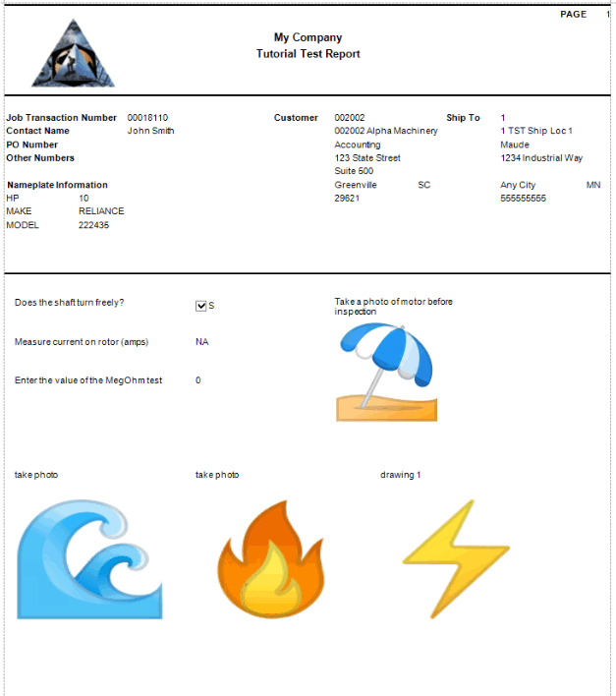Select the rotor current value NA
Screen dimensions: 616x696
201,342
